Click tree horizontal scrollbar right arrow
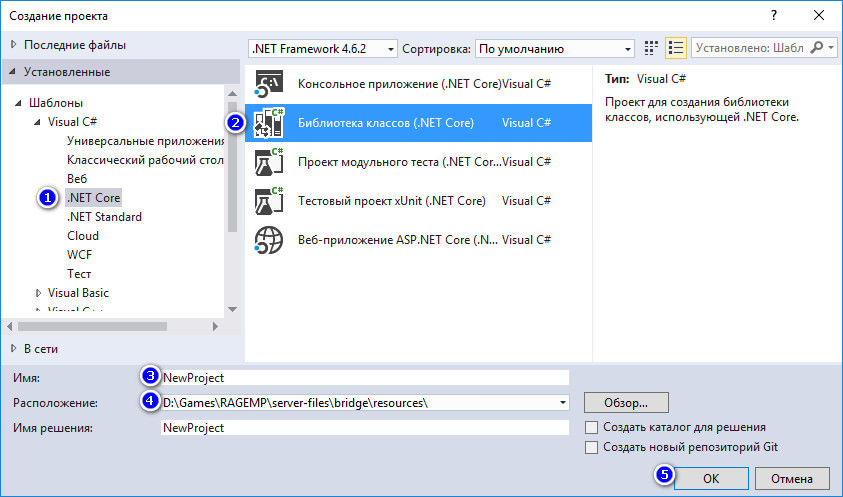 pyautogui.click(x=215, y=326)
